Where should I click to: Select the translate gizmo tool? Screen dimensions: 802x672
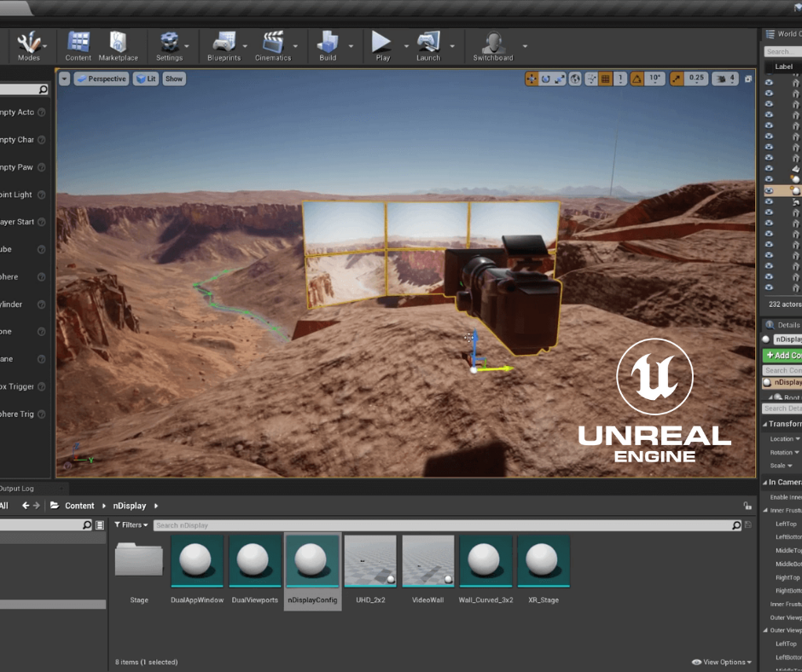click(532, 78)
